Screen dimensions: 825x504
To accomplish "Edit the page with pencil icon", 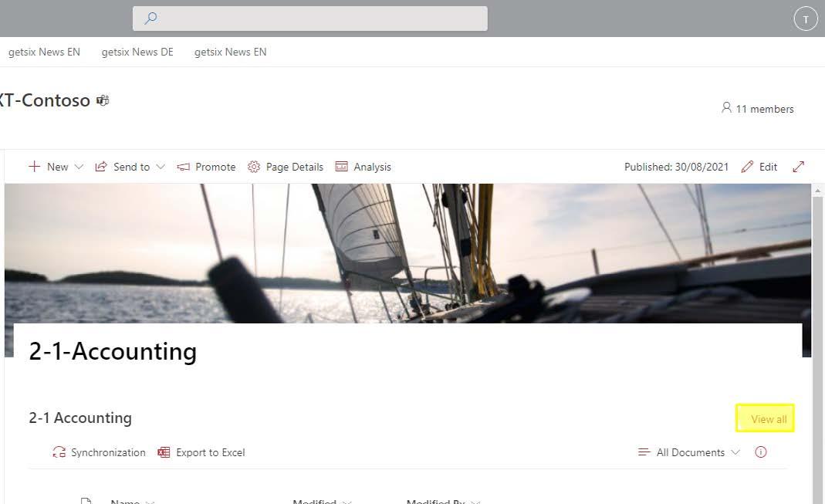I will tap(759, 167).
